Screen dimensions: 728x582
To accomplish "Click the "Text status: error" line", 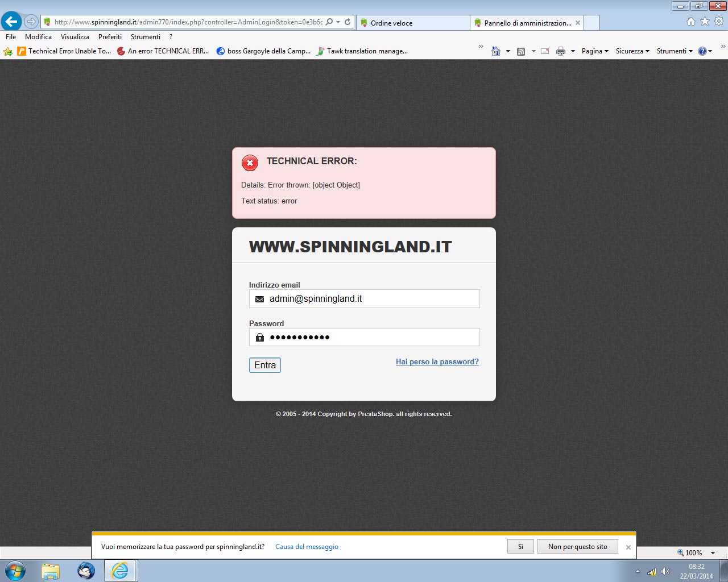I will click(x=269, y=201).
